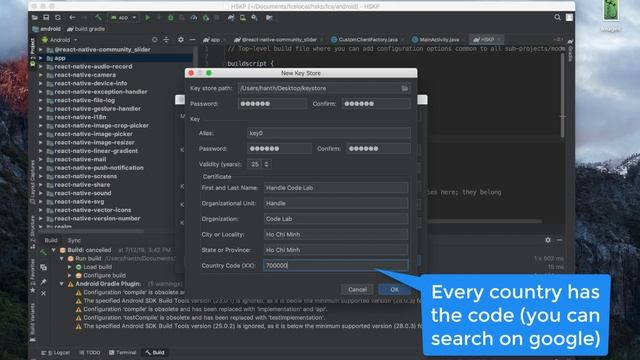Image resolution: width=640 pixels, height=360 pixels.
Task: Click the key store Confirm password field
Action: (x=376, y=104)
